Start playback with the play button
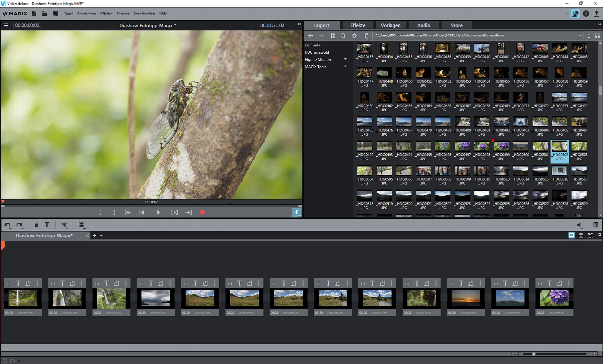The width and height of the screenshot is (603, 364). (158, 212)
